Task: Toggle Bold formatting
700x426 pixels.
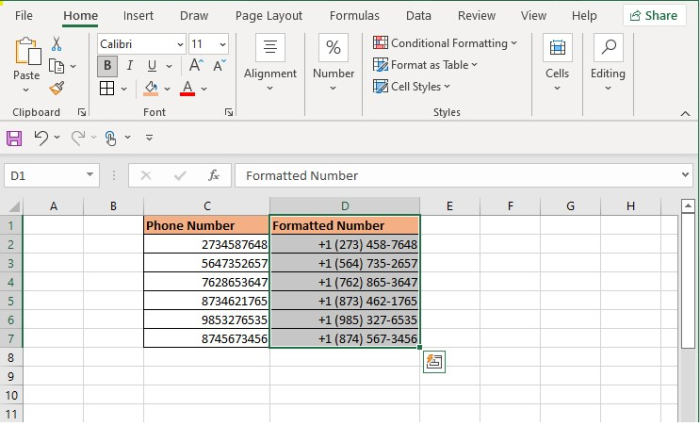Action: (107, 66)
